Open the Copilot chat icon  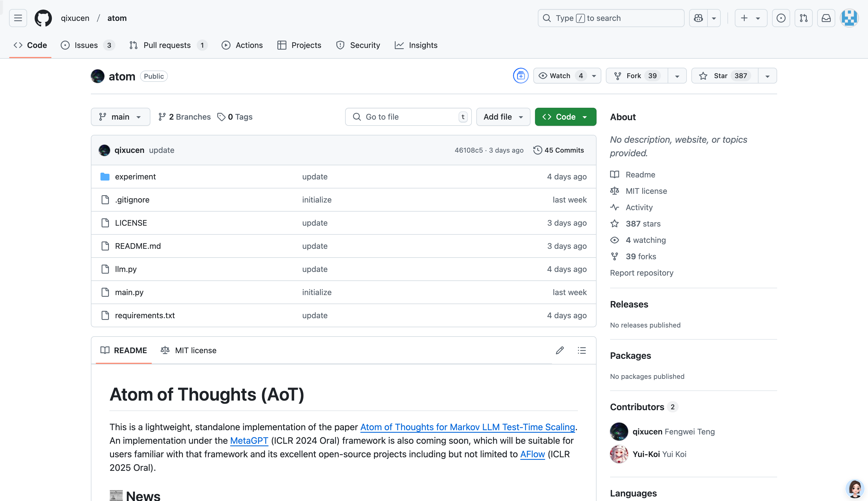point(698,18)
